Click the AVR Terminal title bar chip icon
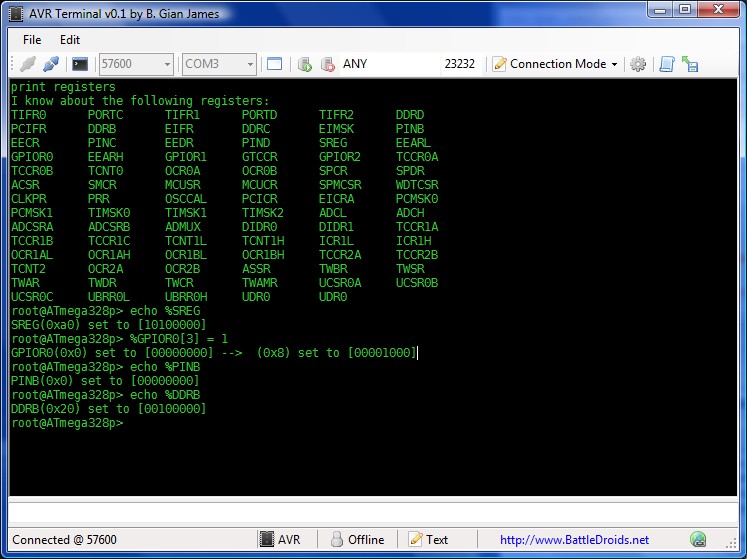 click(16, 14)
